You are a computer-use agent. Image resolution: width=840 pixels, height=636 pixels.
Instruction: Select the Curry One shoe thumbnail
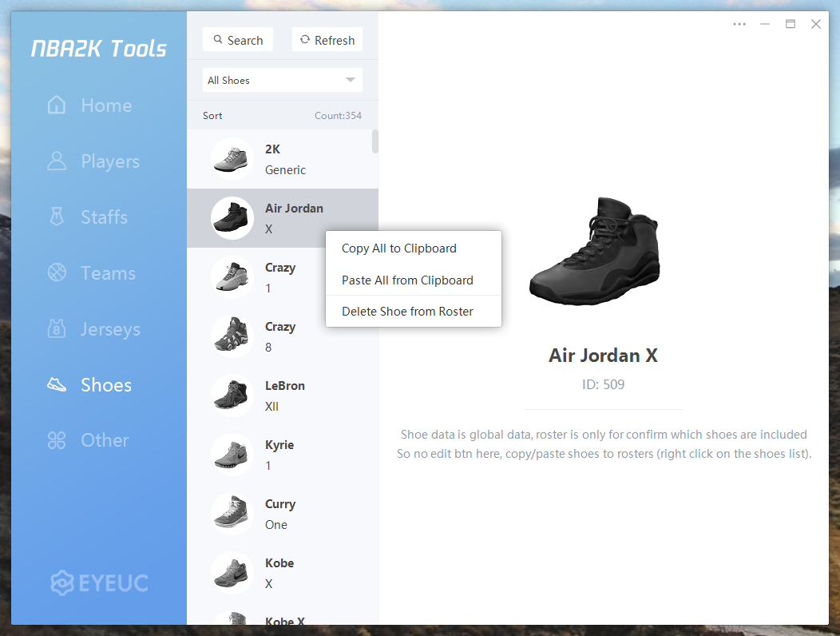click(232, 513)
